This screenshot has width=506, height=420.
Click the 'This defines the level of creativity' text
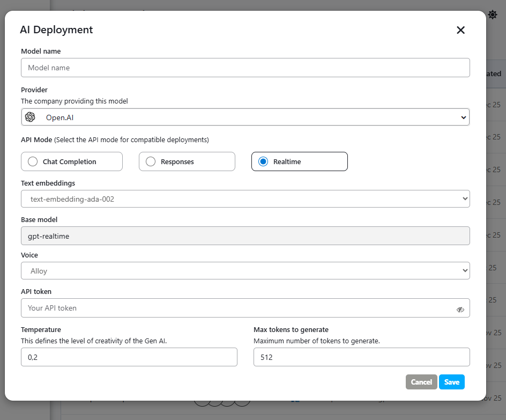click(94, 341)
